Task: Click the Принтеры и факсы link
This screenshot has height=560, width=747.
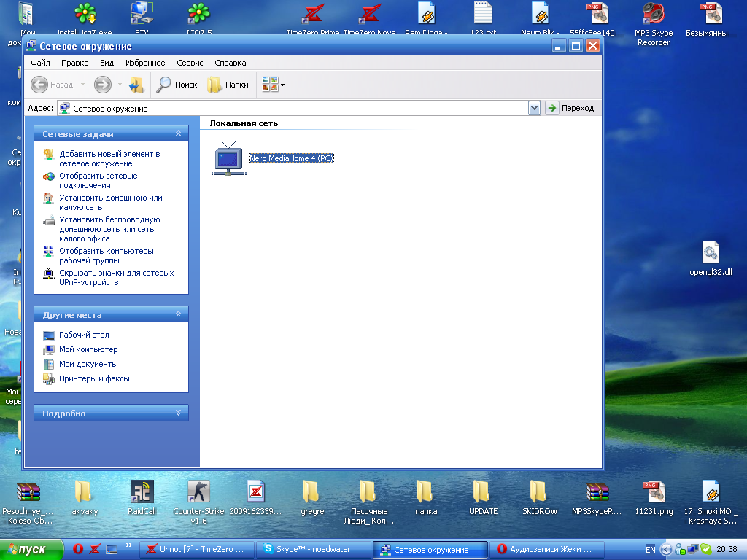Action: 94,379
